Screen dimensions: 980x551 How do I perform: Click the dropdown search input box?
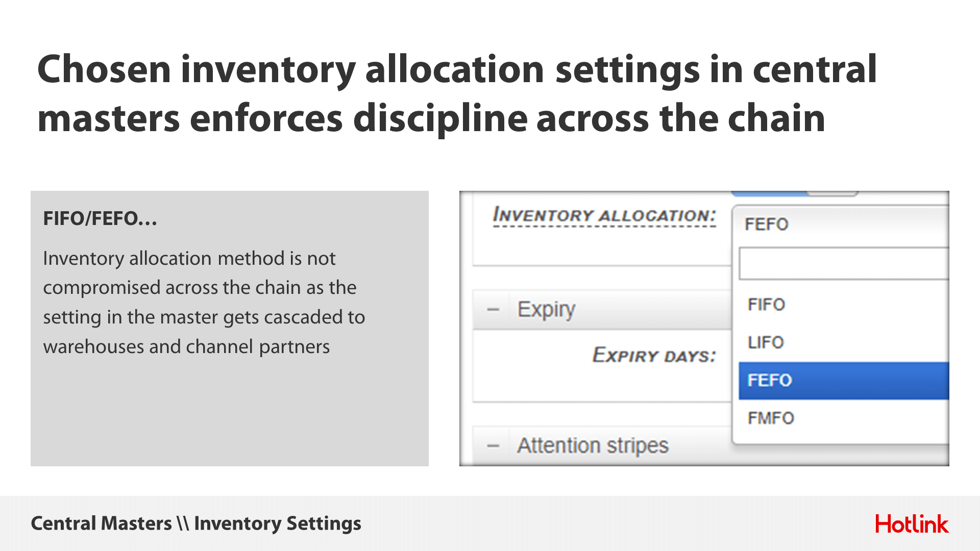pos(844,264)
